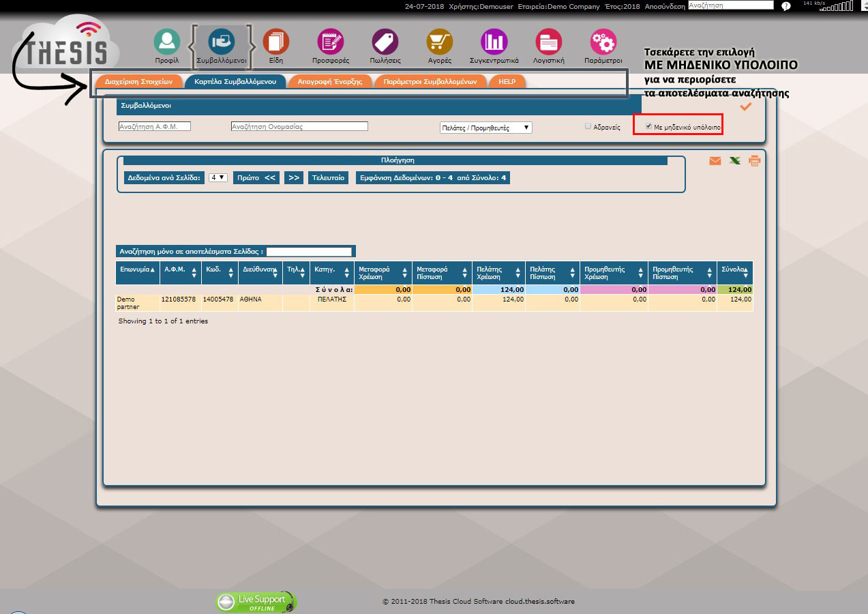Click the printer icon to print results
The height and width of the screenshot is (614, 868).
pos(754,162)
